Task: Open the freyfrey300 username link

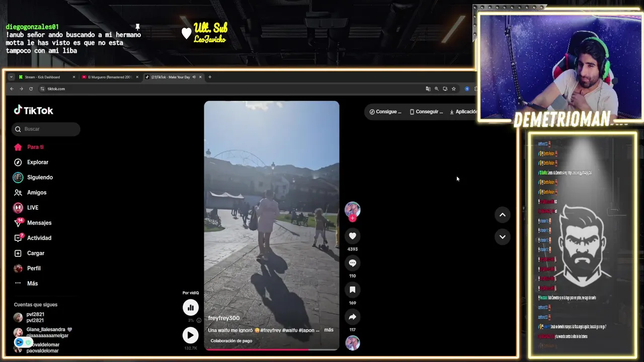Action: click(224, 318)
